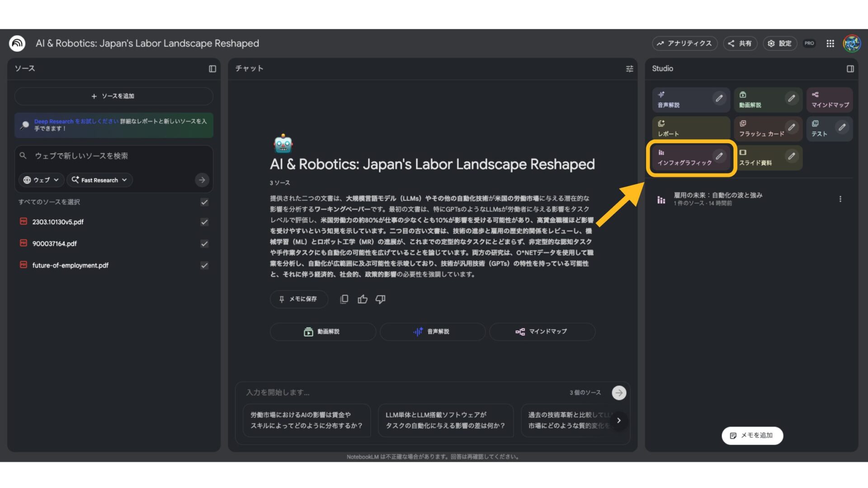Open the ウェブ source type dropdown
Image resolution: width=868 pixels, height=488 pixels.
coord(41,180)
